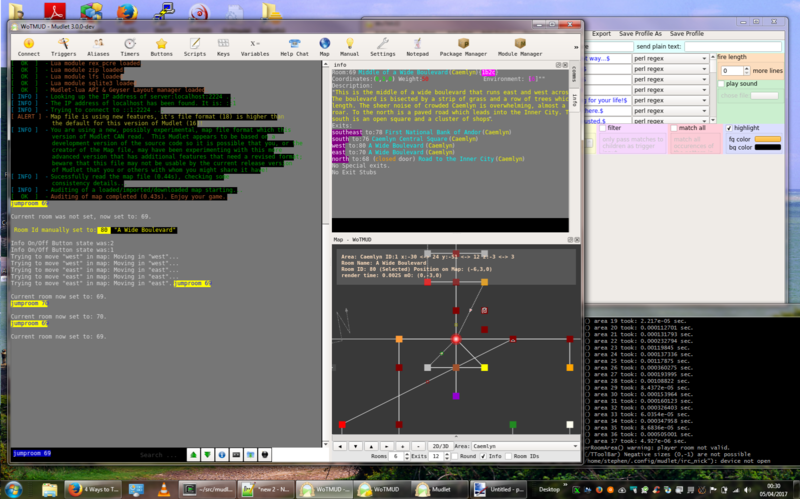Open the Scripts editor

195,47
